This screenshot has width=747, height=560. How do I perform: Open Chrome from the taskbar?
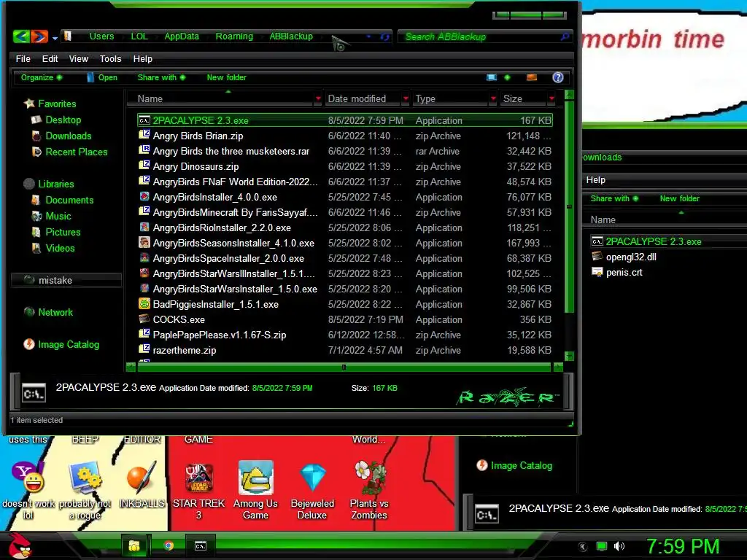169,545
